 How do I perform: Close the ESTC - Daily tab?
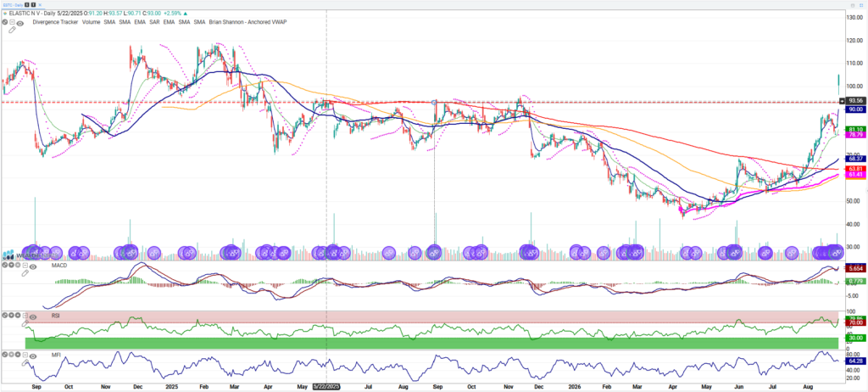tap(40, 5)
